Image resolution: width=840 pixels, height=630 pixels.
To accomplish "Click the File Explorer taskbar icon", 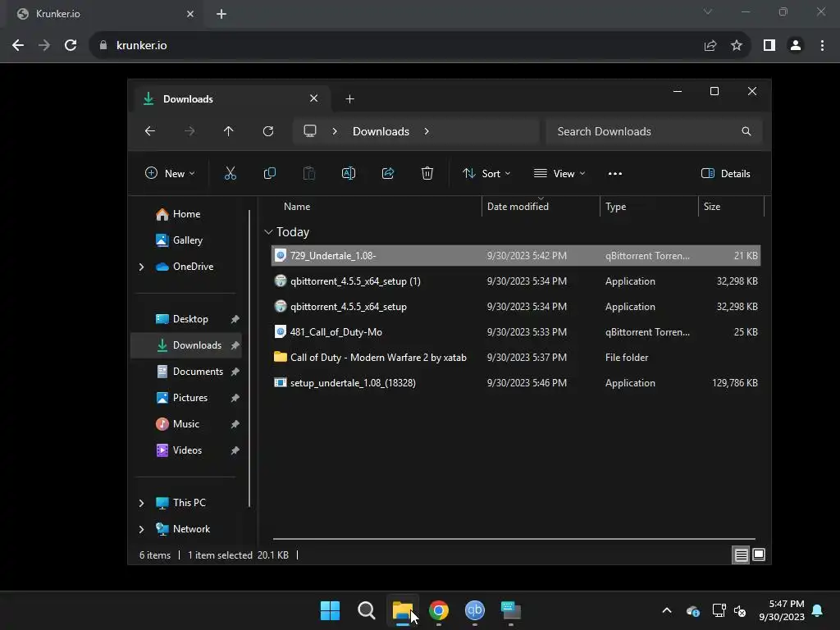I will (402, 610).
